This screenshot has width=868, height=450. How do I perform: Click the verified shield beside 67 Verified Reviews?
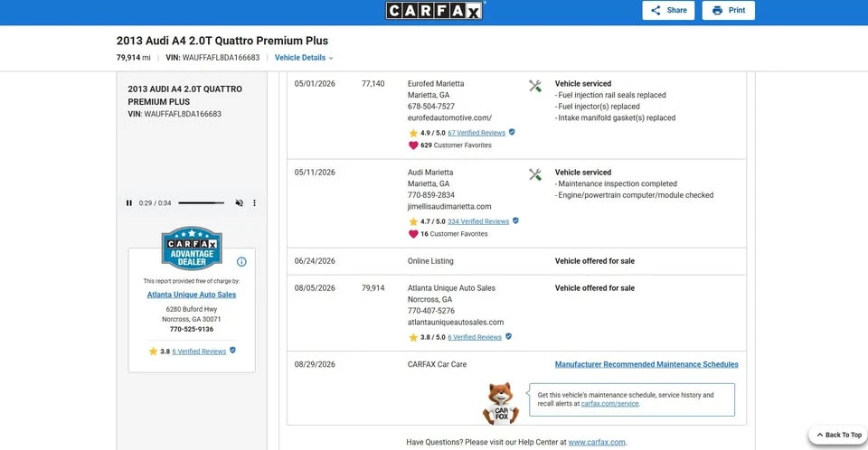[x=512, y=132]
